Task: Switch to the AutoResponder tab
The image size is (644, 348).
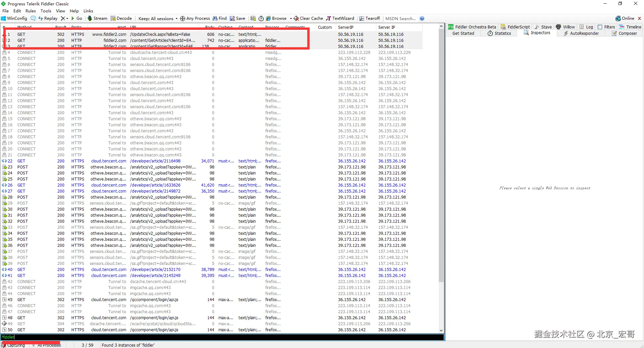Action: click(581, 33)
